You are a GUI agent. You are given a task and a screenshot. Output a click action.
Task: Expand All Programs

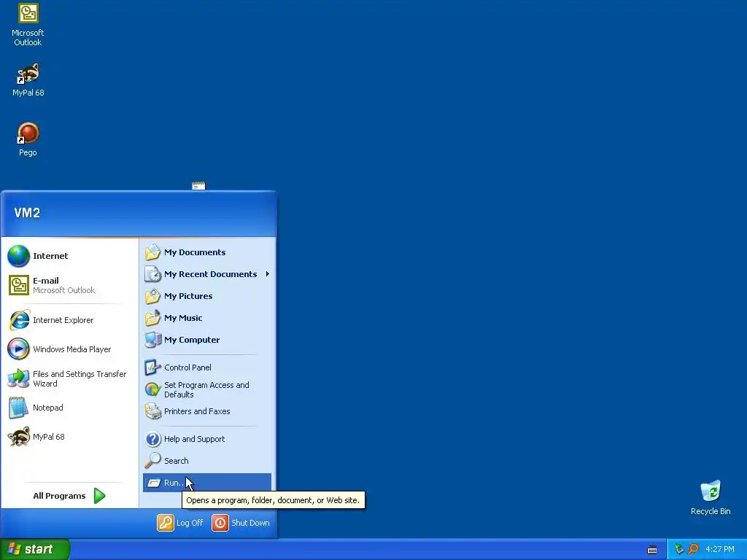69,496
